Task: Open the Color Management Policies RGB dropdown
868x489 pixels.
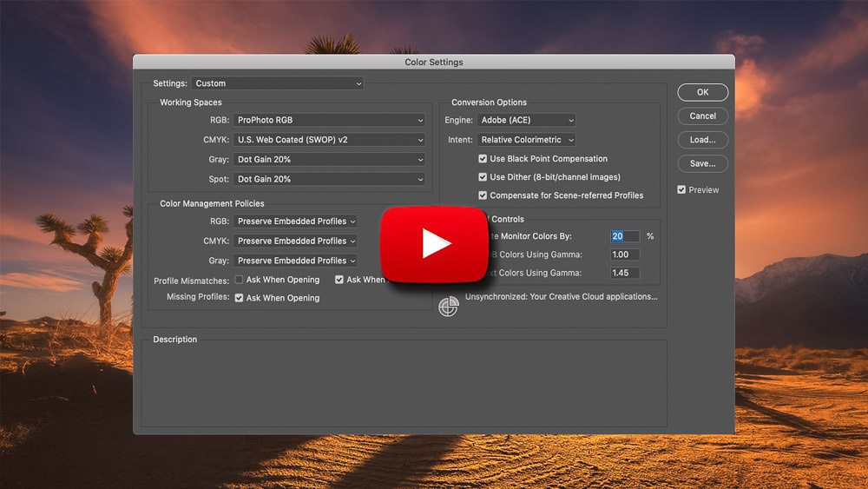Action: click(295, 221)
